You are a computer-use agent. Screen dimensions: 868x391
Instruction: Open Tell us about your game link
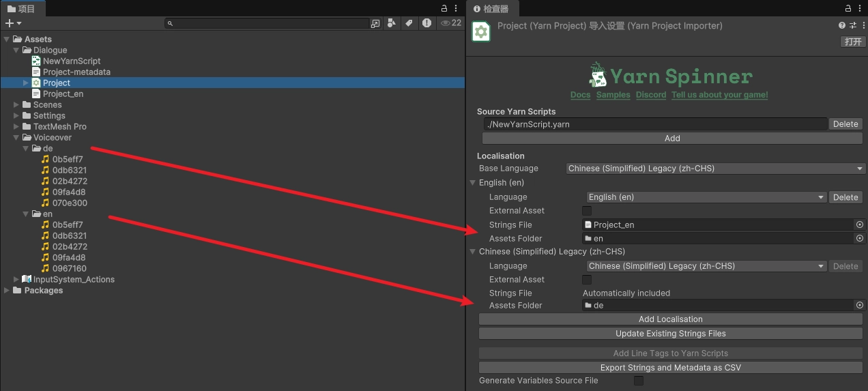[720, 95]
